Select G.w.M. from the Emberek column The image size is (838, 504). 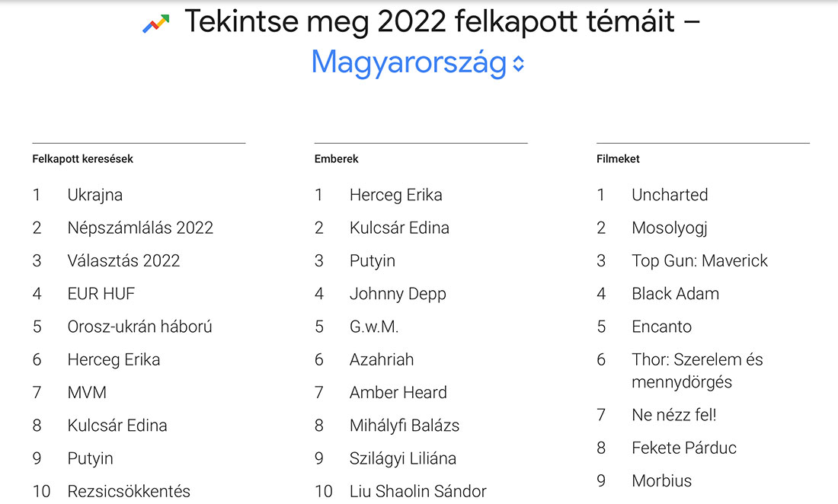[x=374, y=327]
